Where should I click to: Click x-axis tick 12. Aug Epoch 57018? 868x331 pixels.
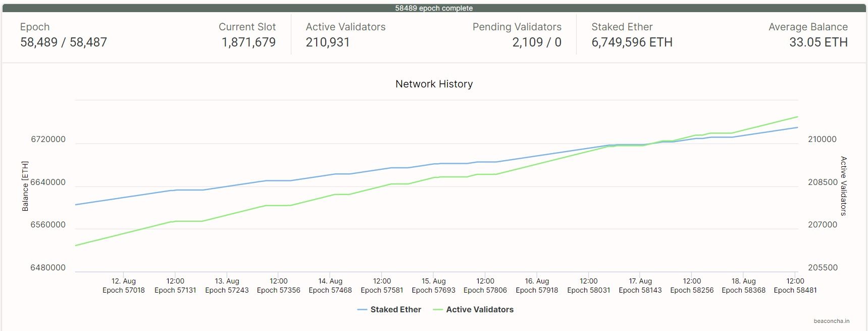[x=124, y=286]
